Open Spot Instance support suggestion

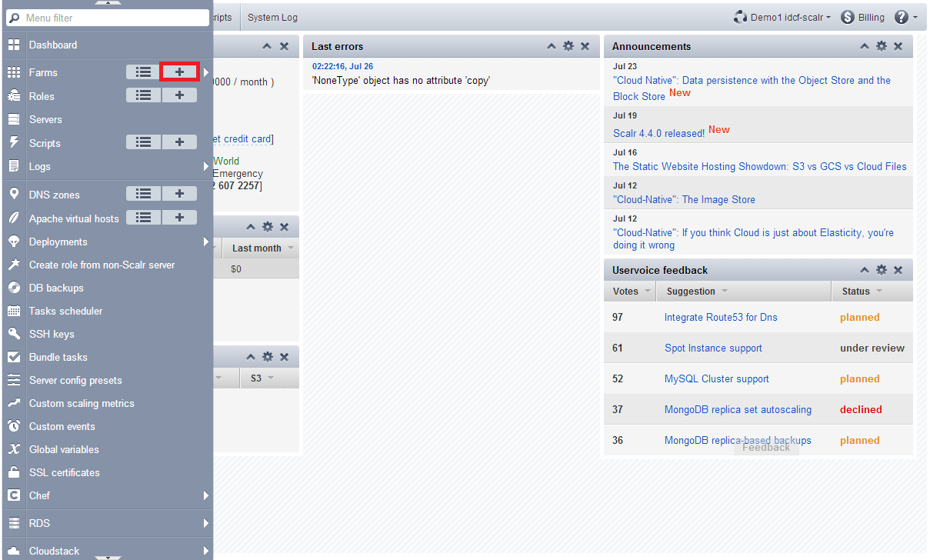tap(713, 348)
